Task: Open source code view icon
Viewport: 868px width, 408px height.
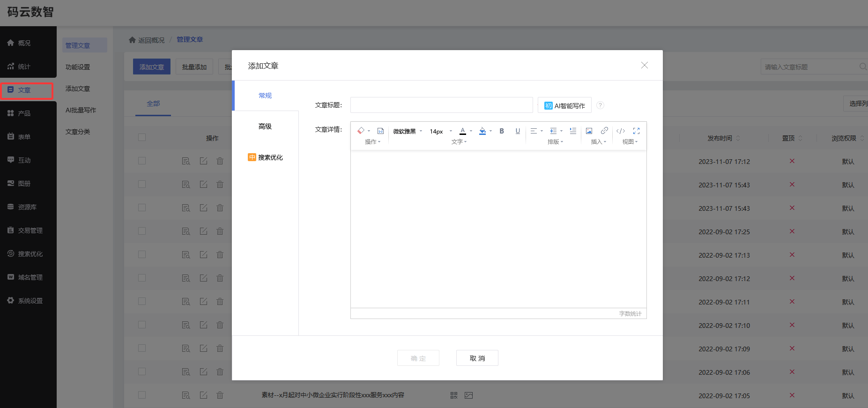Action: tap(620, 131)
